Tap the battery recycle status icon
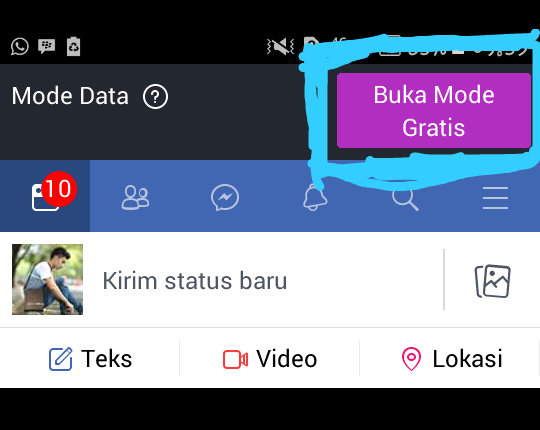540x430 pixels. (73, 46)
